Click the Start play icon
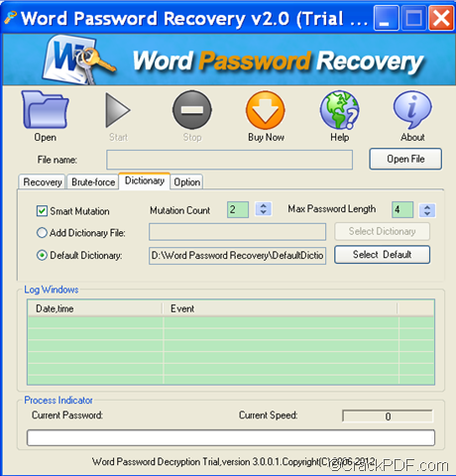This screenshot has width=456, height=476. (118, 110)
